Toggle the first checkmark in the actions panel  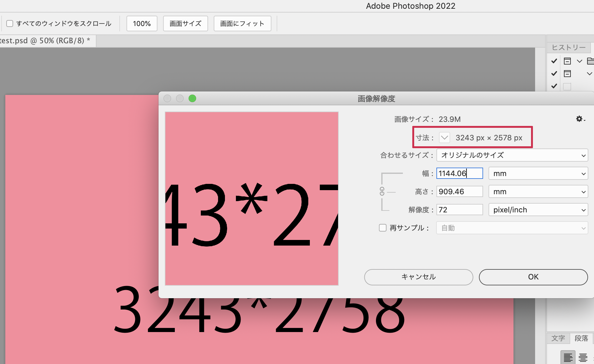(x=554, y=61)
